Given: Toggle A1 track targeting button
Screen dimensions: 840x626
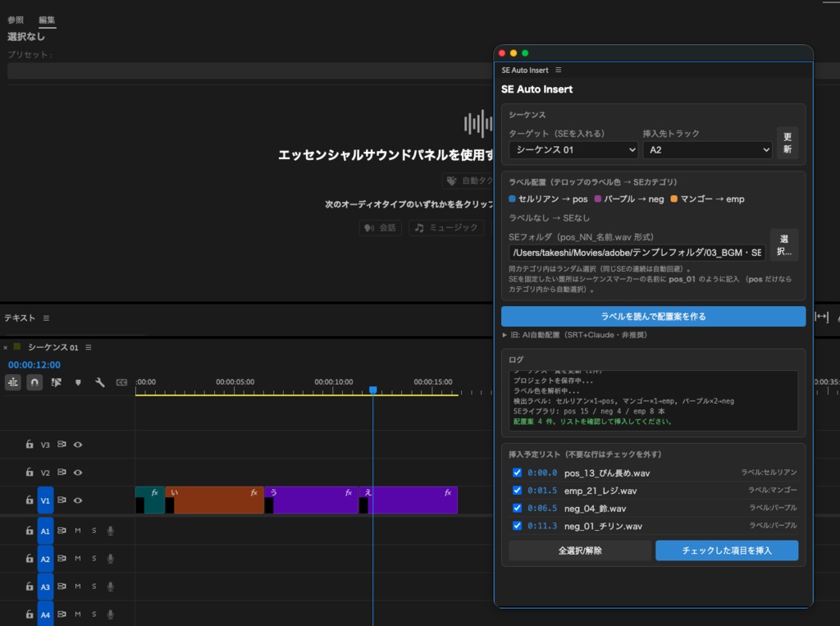Looking at the screenshot, I should click(x=46, y=531).
